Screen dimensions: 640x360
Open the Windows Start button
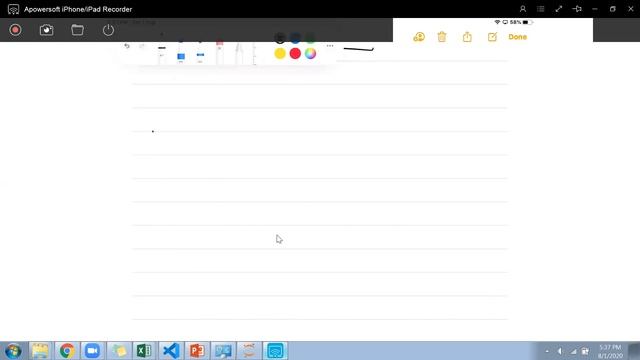13,351
